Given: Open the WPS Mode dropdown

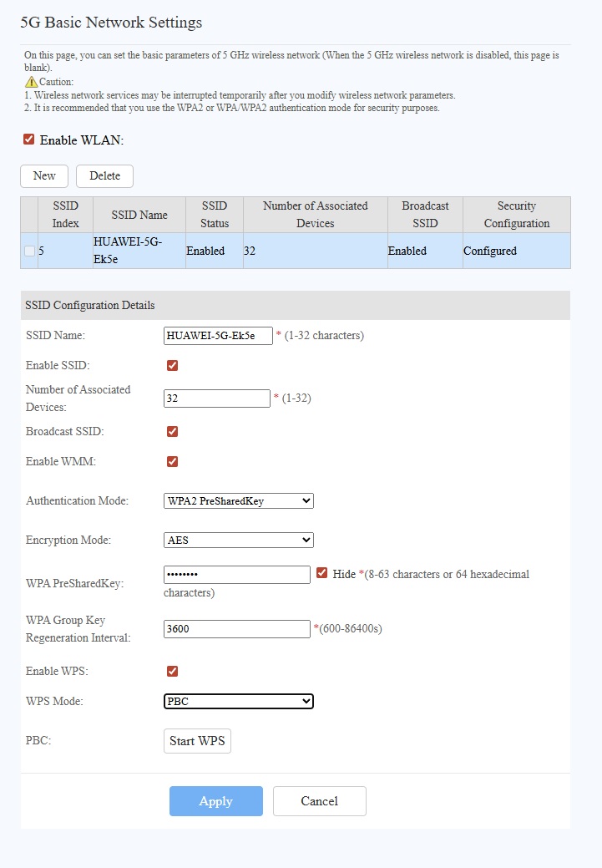Looking at the screenshot, I should click(x=238, y=701).
